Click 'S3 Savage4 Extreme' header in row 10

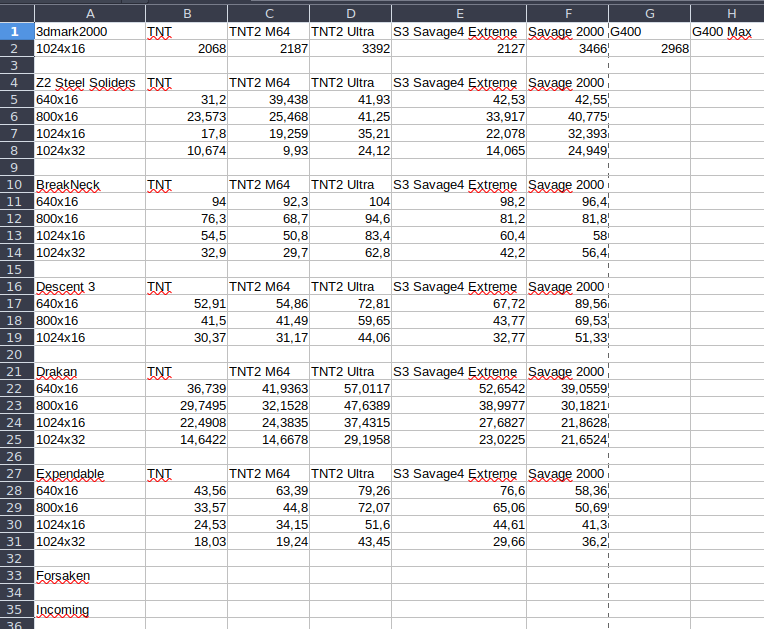click(459, 185)
